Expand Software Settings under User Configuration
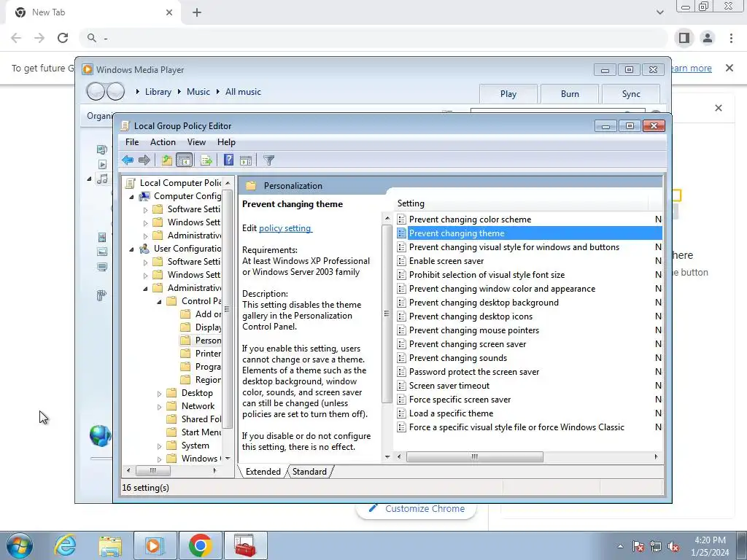 (x=145, y=262)
